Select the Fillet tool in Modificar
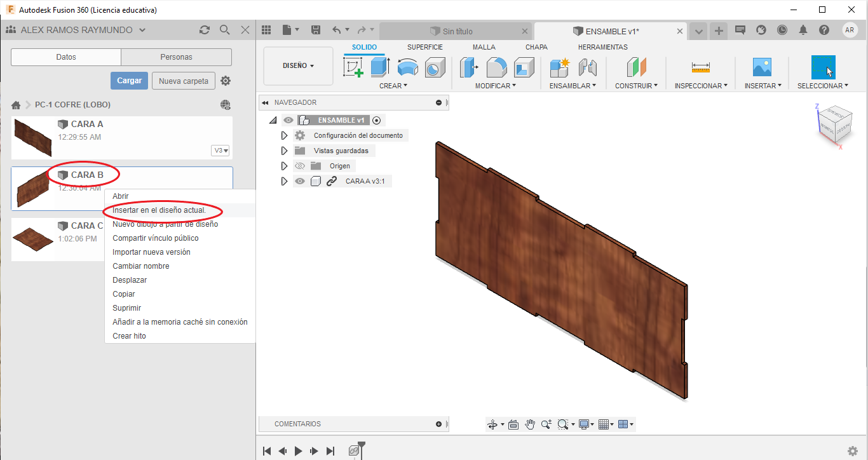The image size is (868, 460). tap(497, 67)
